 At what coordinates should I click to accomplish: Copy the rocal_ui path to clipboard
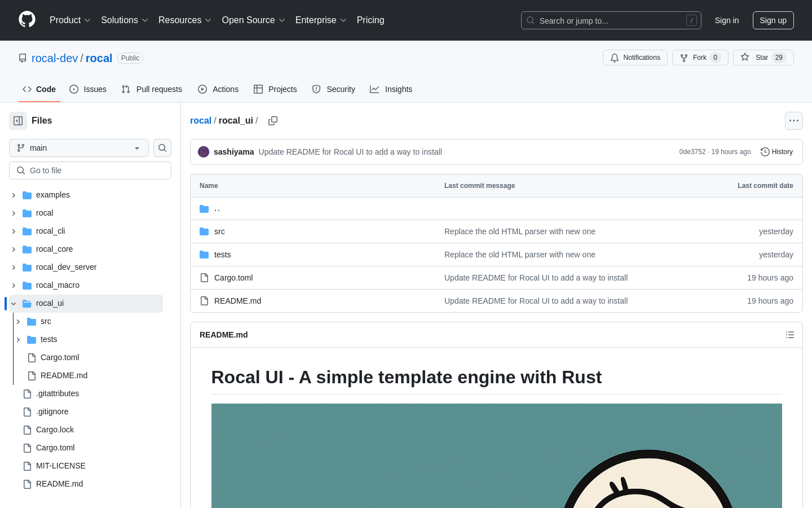[x=273, y=121]
